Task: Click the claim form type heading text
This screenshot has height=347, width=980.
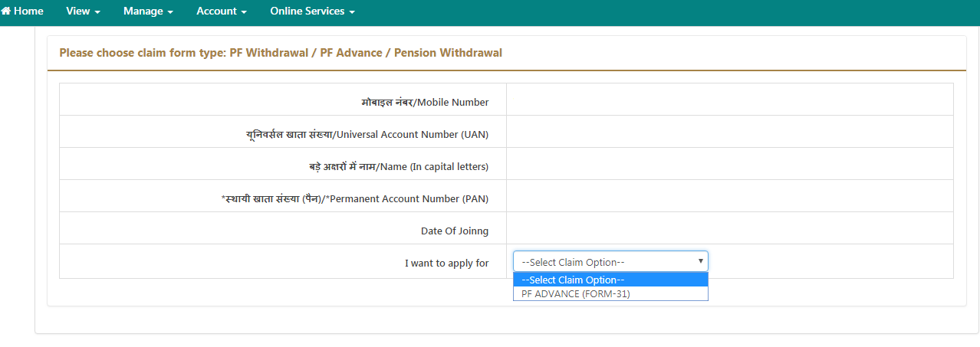Action: [281, 53]
